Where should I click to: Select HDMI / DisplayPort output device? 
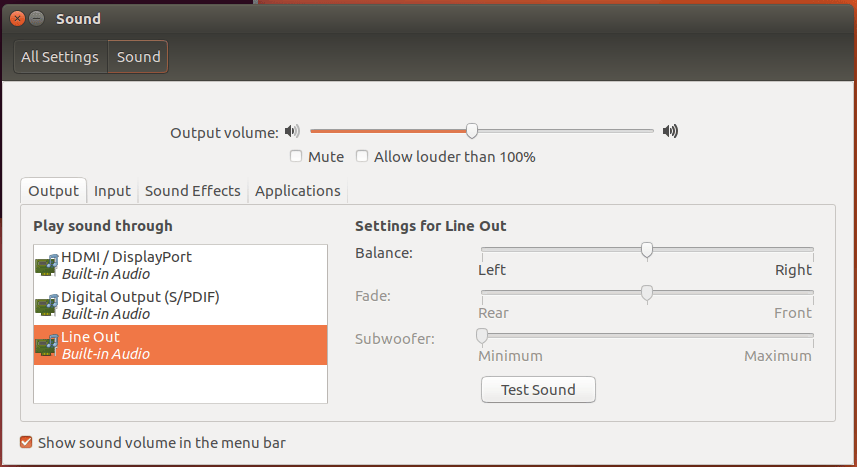pyautogui.click(x=180, y=265)
